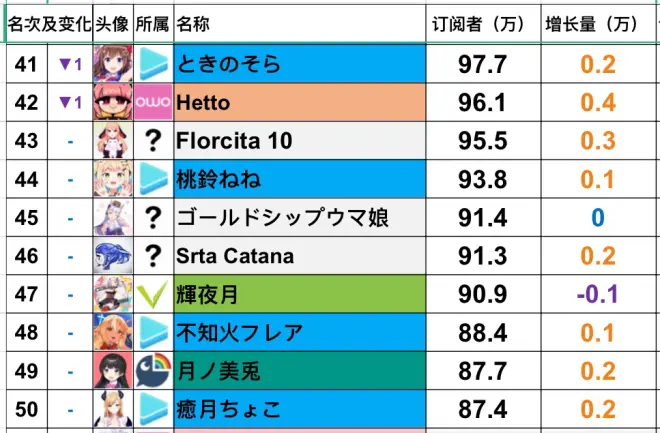The width and height of the screenshot is (660, 433).
Task: Click the question mark icon beside ゴールドシップウマ娘
Action: [x=153, y=218]
